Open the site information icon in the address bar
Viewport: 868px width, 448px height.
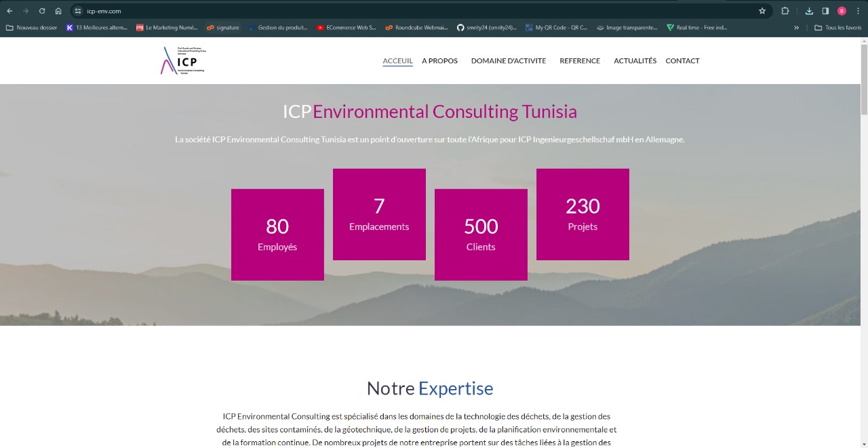78,11
